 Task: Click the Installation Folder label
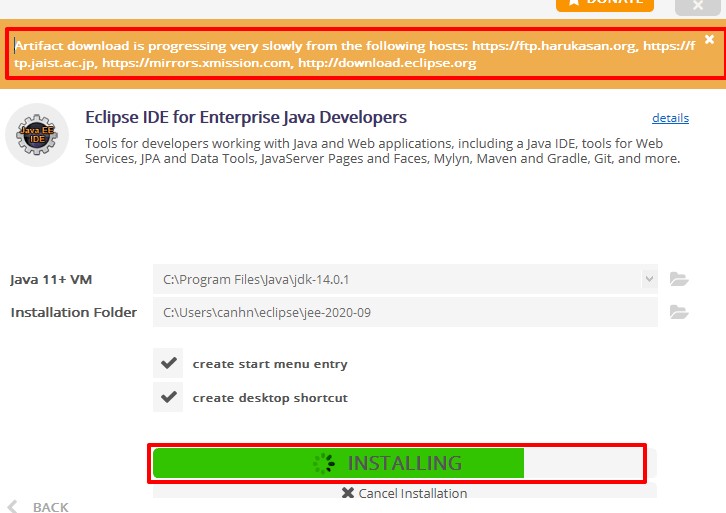74,313
